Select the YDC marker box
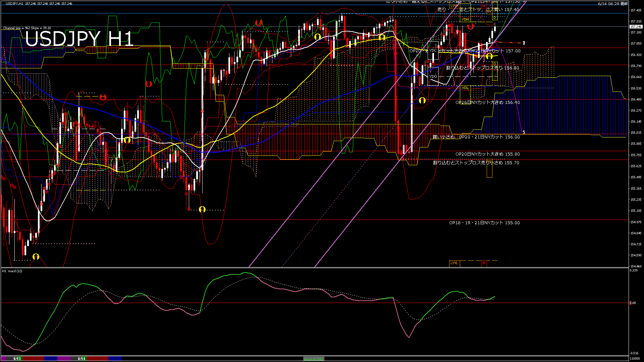This screenshot has width=644, height=362. click(x=433, y=51)
